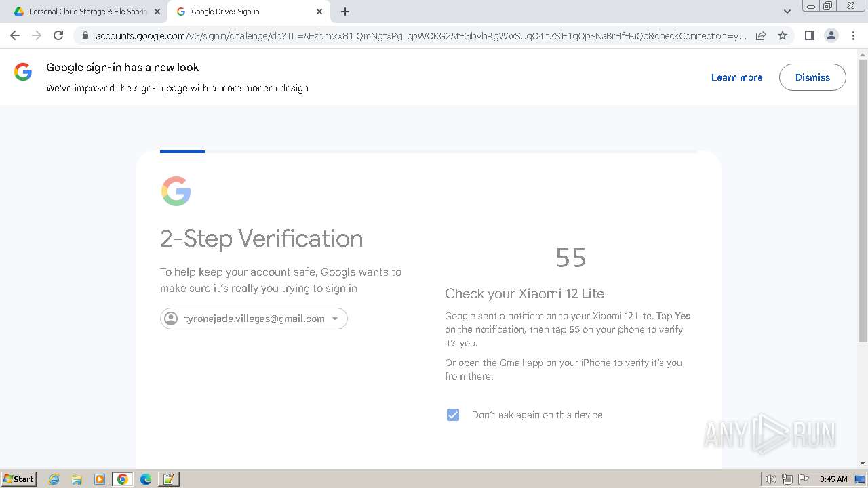This screenshot has width=868, height=488.
Task: Go forward one page
Action: (x=37, y=35)
